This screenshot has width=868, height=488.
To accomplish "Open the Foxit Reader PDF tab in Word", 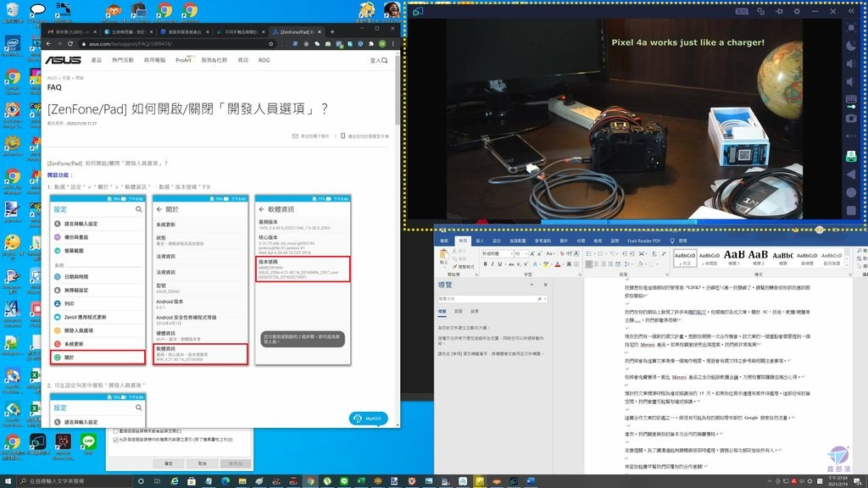I will point(644,241).
